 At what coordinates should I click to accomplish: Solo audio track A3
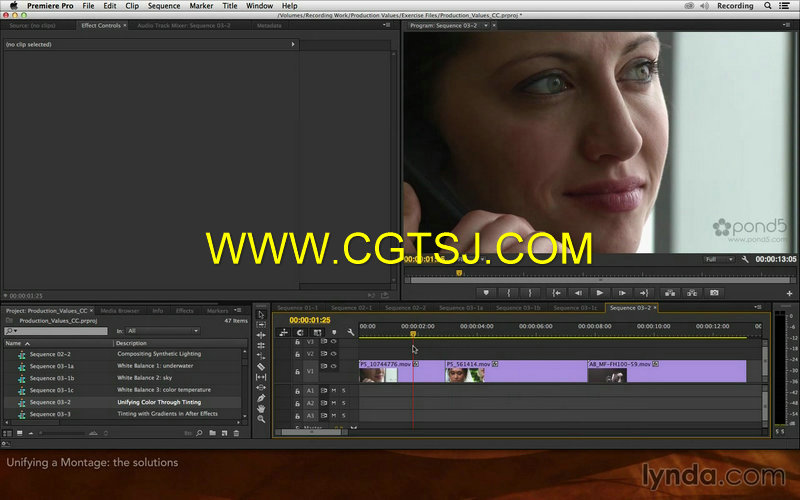(343, 416)
